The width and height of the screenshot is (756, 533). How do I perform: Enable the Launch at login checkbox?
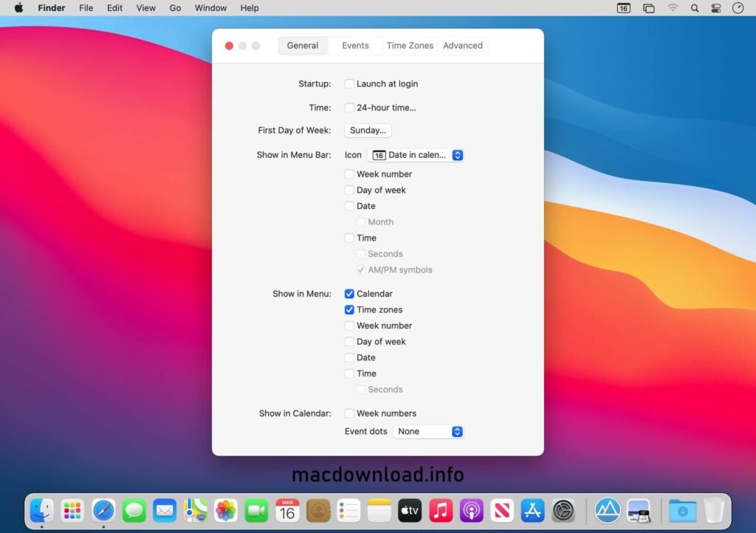coord(349,83)
